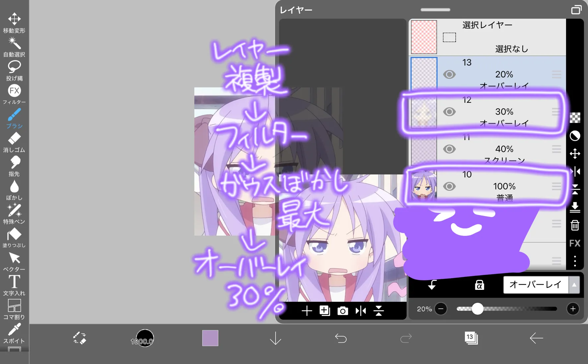Viewport: 588px width, 364px height.
Task: Tap the 選択なし label on the selection layer
Action: click(x=511, y=49)
